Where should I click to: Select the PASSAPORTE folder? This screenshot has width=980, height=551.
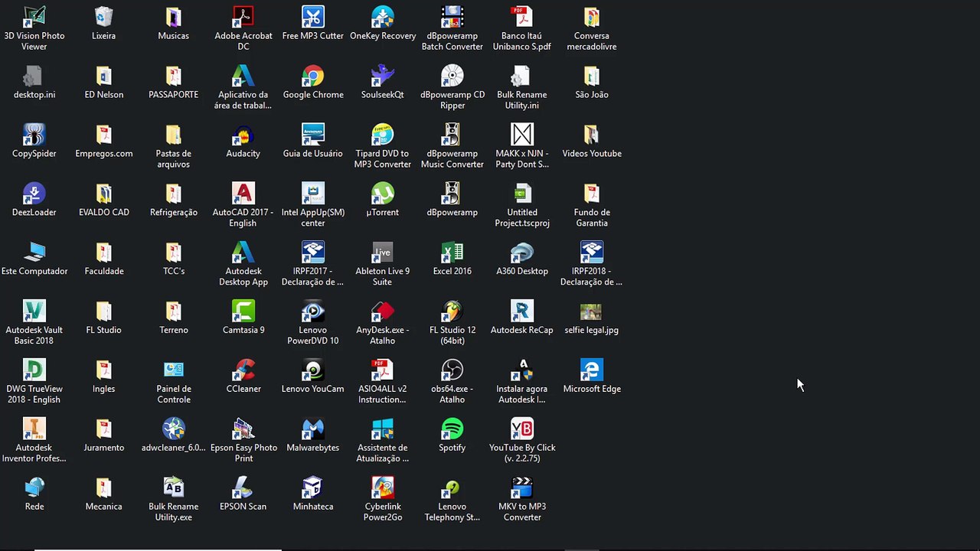tap(174, 77)
